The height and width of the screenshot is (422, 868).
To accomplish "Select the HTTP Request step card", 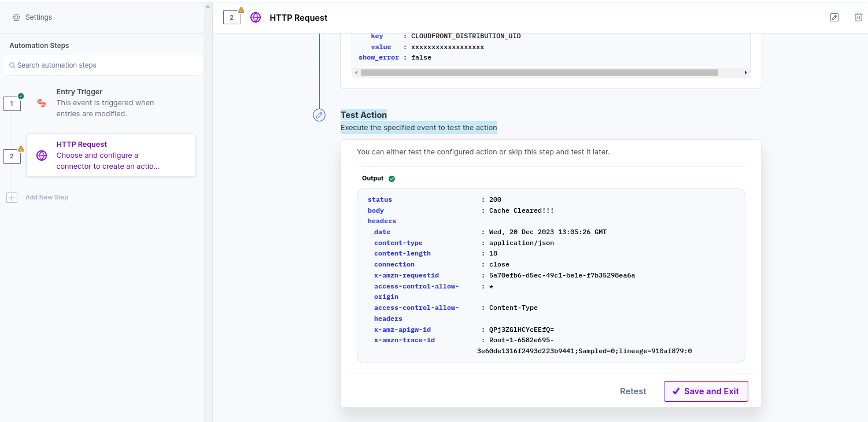I will tap(111, 155).
